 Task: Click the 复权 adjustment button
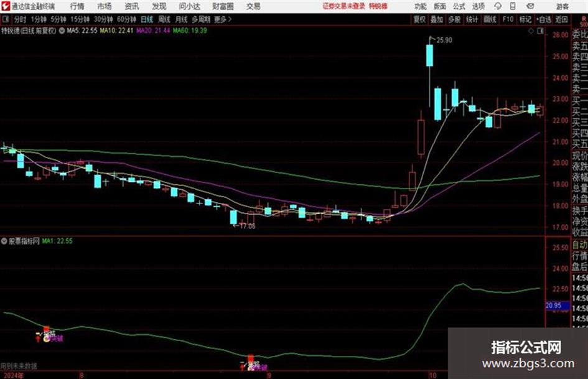(419, 19)
